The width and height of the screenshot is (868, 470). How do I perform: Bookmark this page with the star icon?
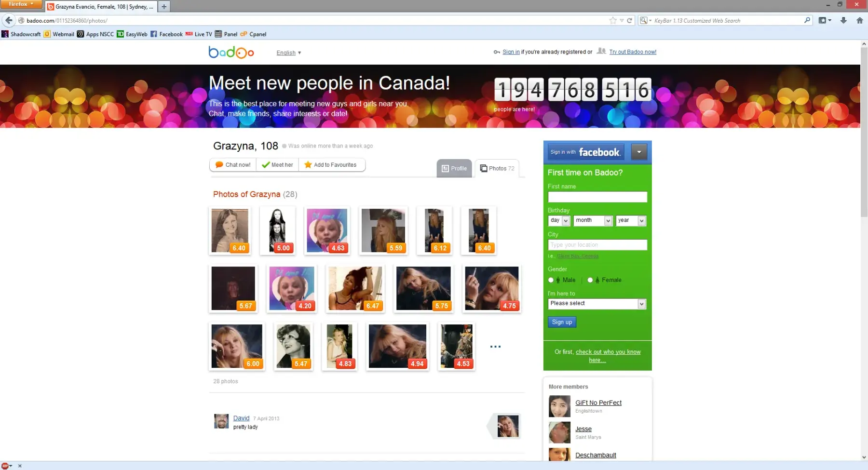pyautogui.click(x=613, y=20)
